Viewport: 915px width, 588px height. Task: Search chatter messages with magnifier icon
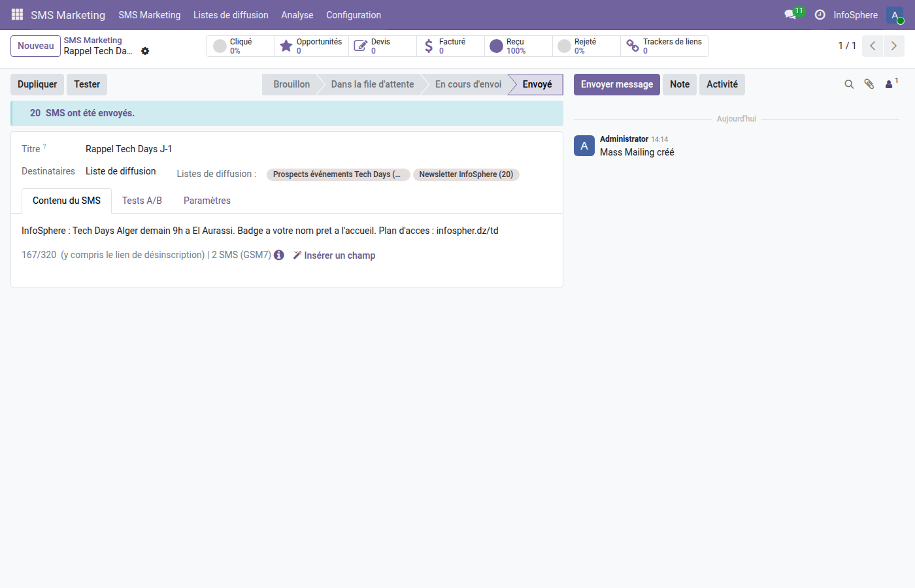[x=849, y=84]
